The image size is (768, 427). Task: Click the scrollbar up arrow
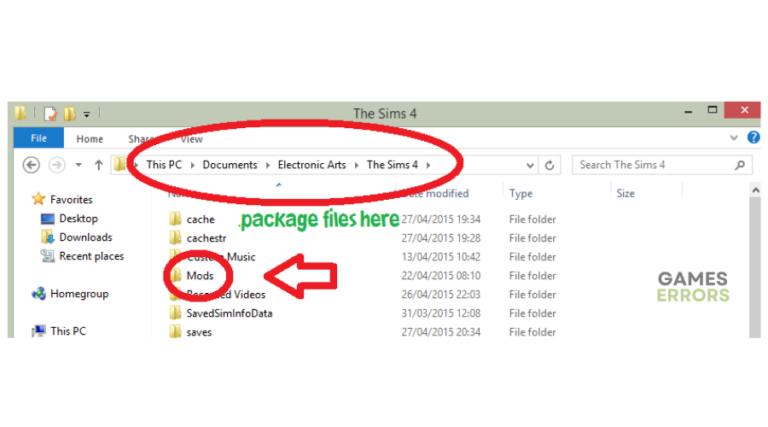tap(755, 190)
